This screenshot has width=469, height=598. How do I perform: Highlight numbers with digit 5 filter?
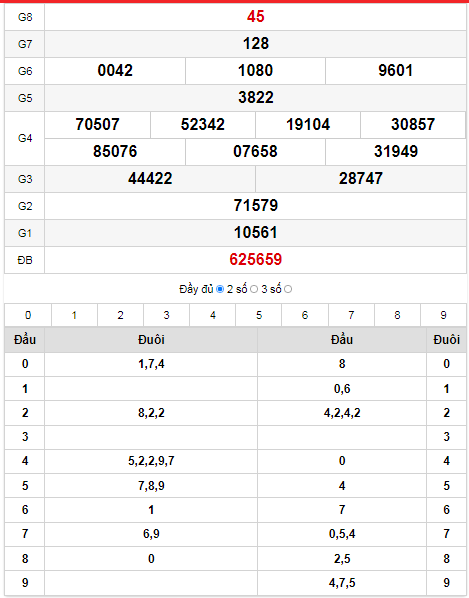click(x=259, y=315)
